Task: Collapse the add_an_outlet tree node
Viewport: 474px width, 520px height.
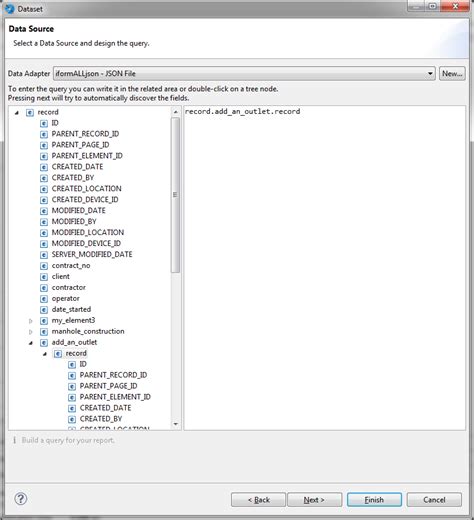Action: coord(31,343)
